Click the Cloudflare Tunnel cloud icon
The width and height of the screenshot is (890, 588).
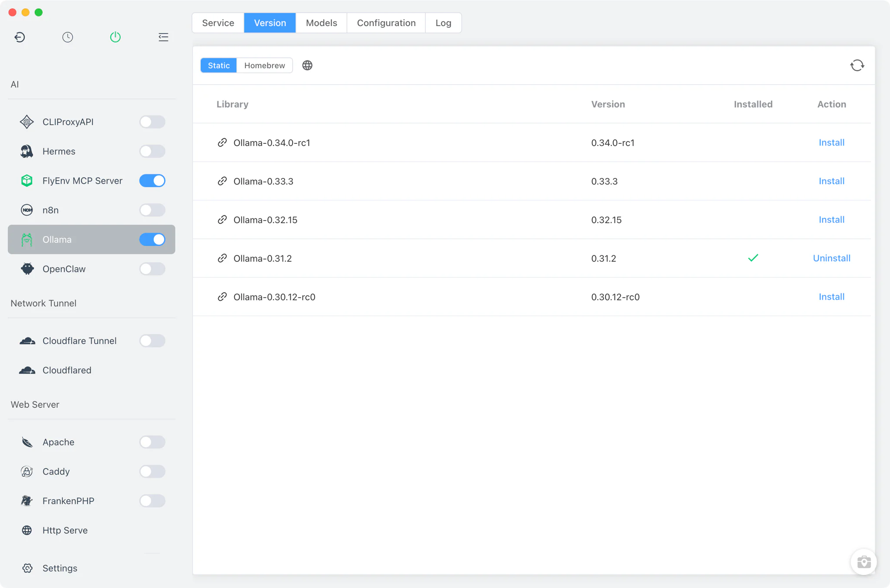[x=27, y=341]
